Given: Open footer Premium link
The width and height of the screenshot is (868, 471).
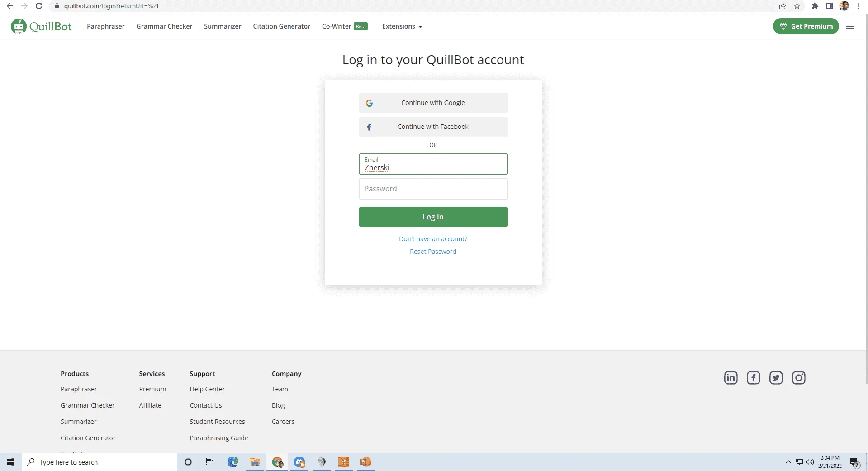Looking at the screenshot, I should click(x=152, y=389).
